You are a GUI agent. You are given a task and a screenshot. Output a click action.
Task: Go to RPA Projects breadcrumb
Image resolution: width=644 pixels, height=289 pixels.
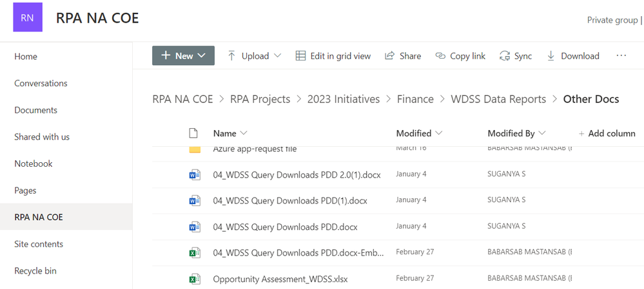260,99
